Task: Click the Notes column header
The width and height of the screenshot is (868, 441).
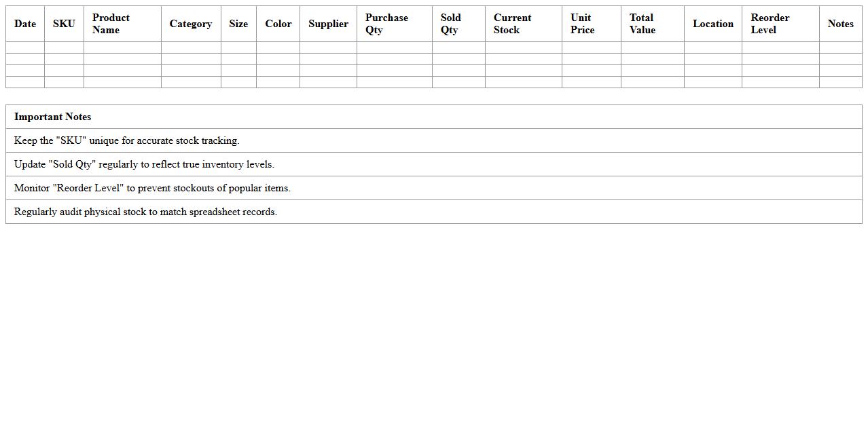Action: tap(840, 24)
